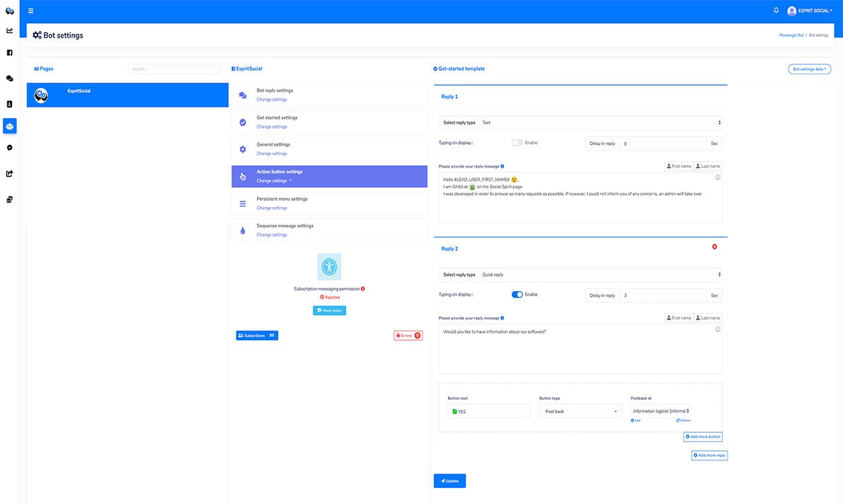
Task: Open the Button type Post back dropdown
Action: click(580, 411)
